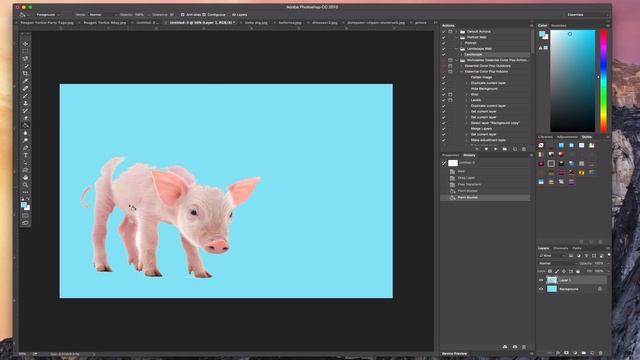Image resolution: width=640 pixels, height=360 pixels.
Task: Collapse the Landscape Web action set
Action: point(457,49)
